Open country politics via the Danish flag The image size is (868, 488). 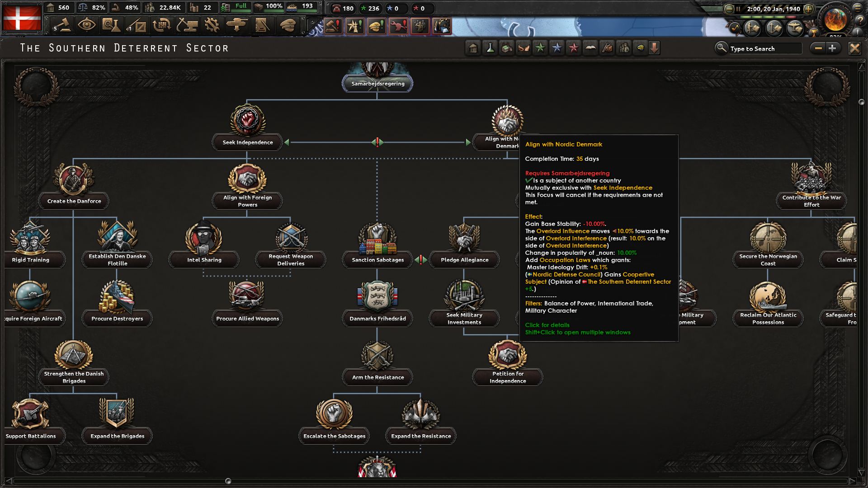point(22,18)
